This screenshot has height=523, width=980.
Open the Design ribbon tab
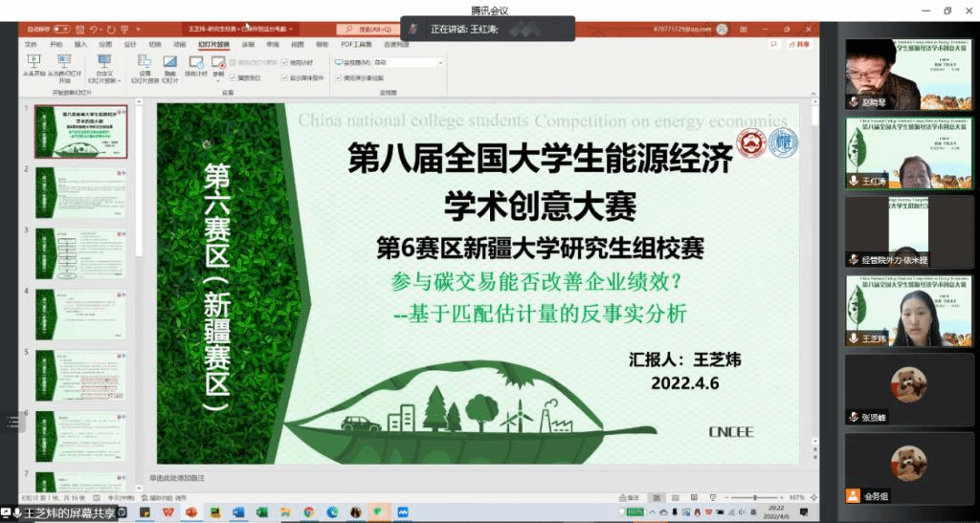tap(130, 44)
